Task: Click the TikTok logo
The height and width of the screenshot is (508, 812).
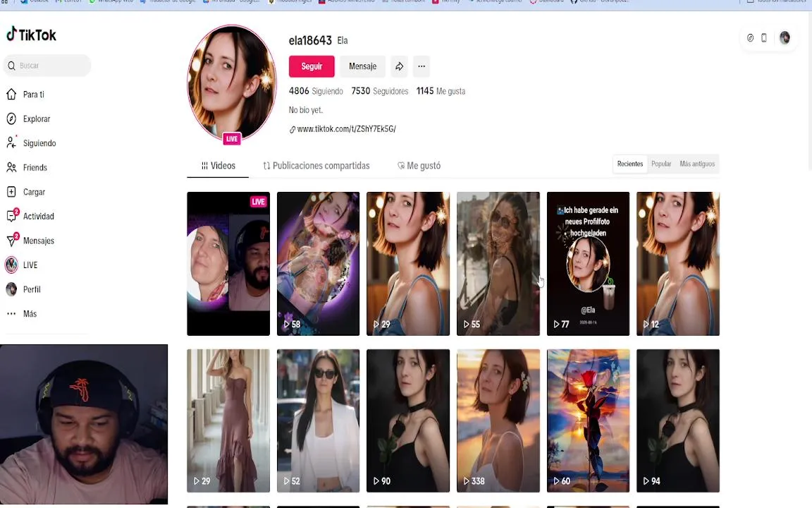Action: click(31, 35)
